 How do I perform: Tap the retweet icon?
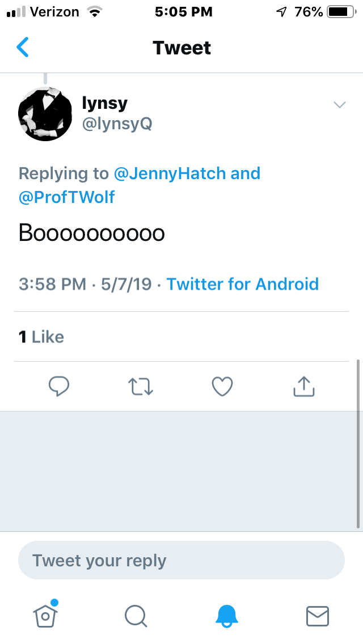141,387
